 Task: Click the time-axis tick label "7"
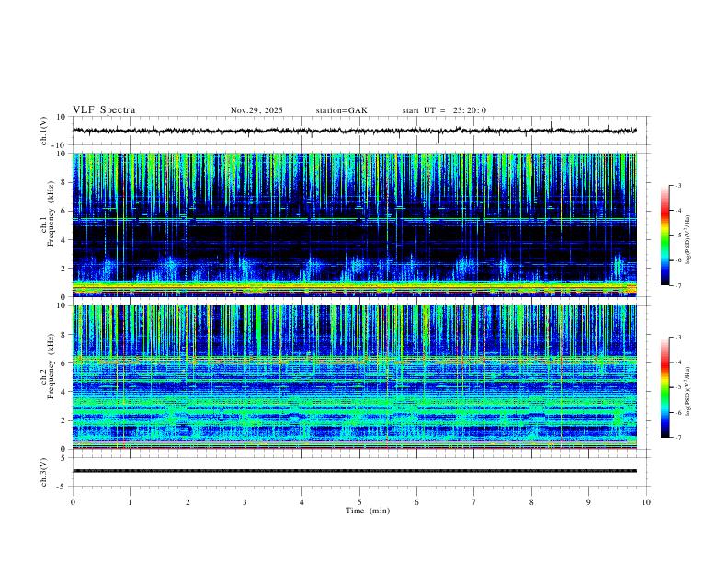click(x=474, y=502)
